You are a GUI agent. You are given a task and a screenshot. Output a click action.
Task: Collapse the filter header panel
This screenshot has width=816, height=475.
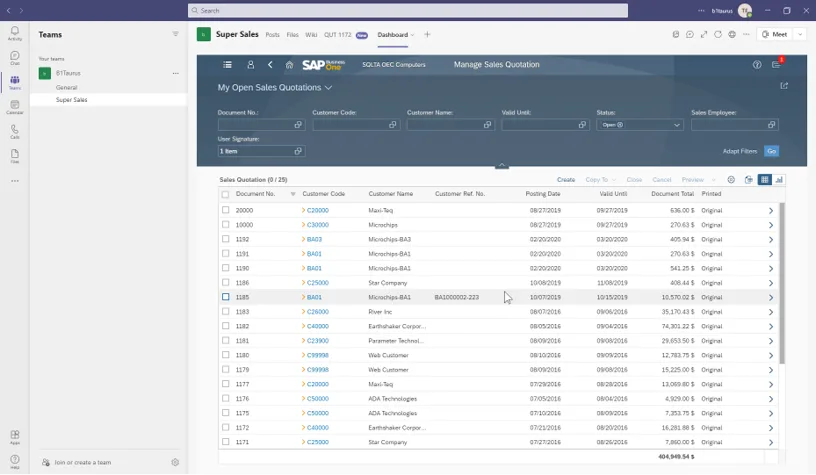502,165
